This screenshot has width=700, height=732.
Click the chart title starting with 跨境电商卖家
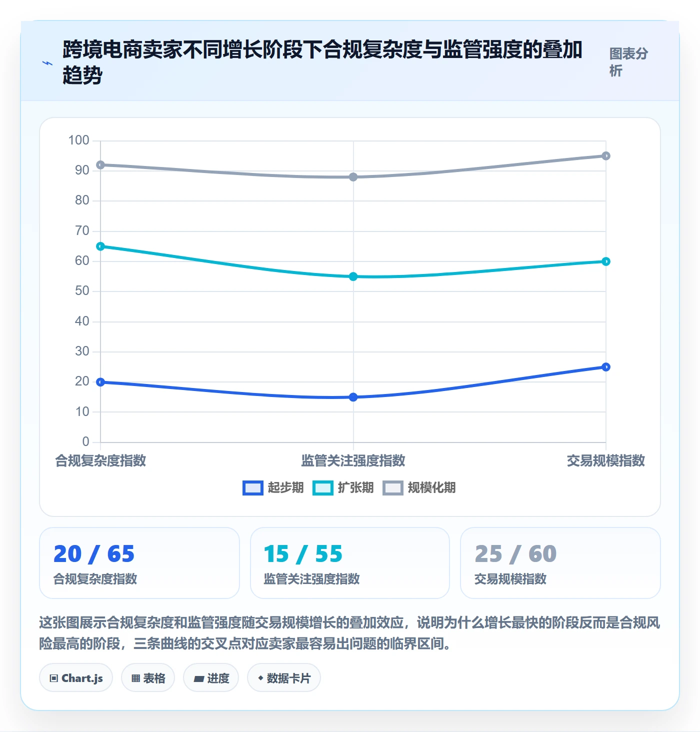click(x=322, y=62)
